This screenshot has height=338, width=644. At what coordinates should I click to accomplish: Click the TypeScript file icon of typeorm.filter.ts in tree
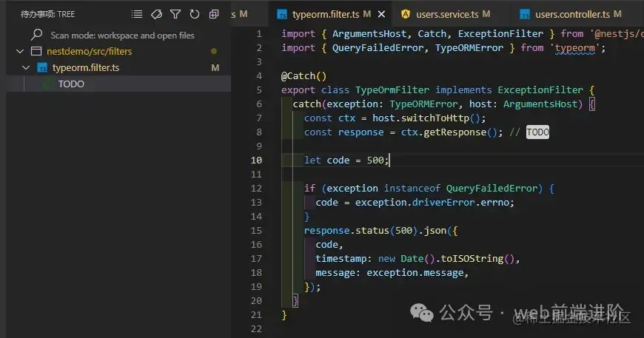click(x=42, y=68)
